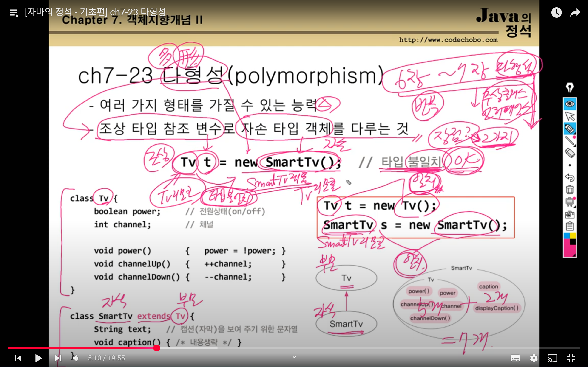Toggle subtitles with the captions button
This screenshot has height=367, width=588.
pyautogui.click(x=515, y=358)
